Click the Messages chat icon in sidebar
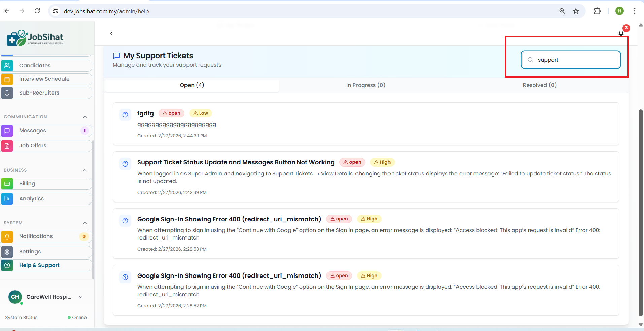The width and height of the screenshot is (644, 331). [x=7, y=131]
